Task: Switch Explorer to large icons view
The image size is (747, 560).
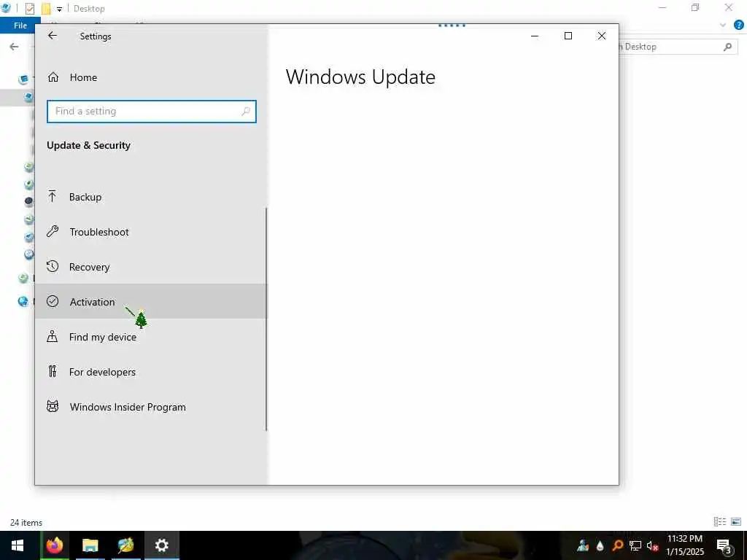Action: tap(736, 522)
